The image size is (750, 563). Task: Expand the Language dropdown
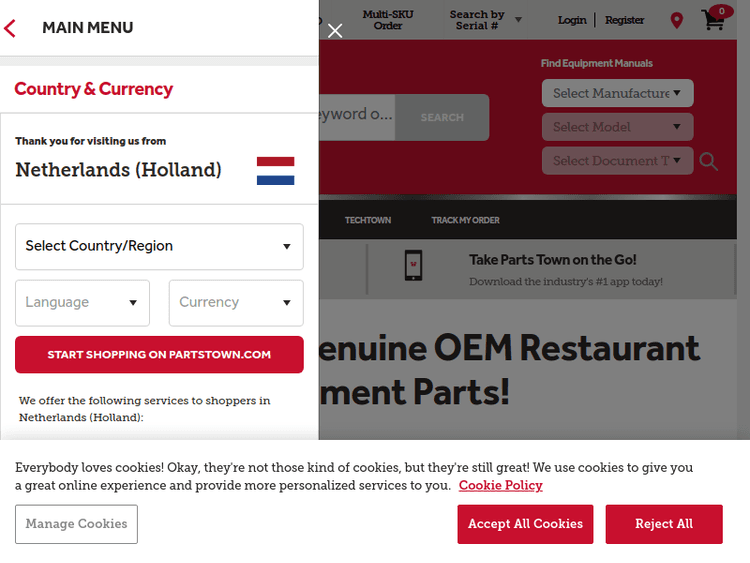pos(82,303)
